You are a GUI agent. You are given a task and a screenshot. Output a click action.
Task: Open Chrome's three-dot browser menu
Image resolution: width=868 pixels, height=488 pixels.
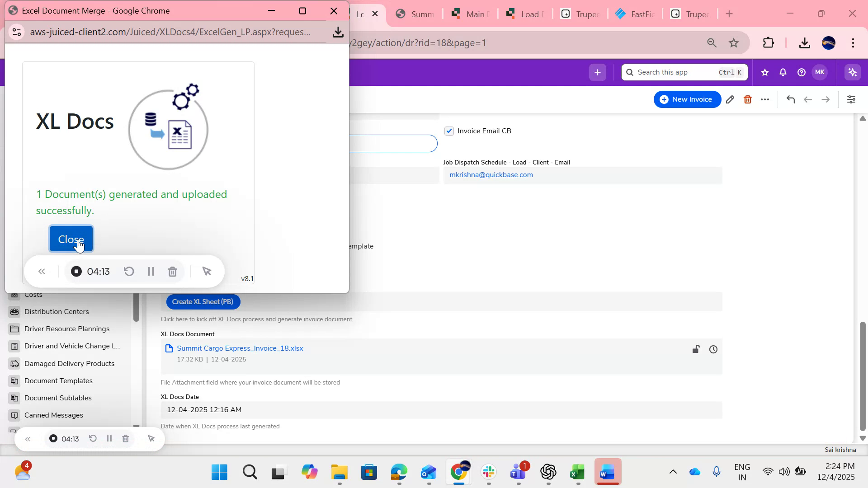click(x=853, y=43)
